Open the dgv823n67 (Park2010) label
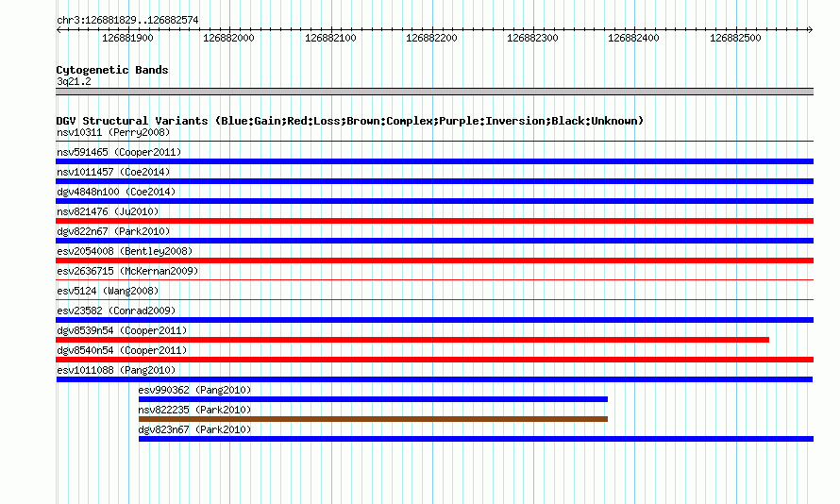The width and height of the screenshot is (840, 504). 194,429
